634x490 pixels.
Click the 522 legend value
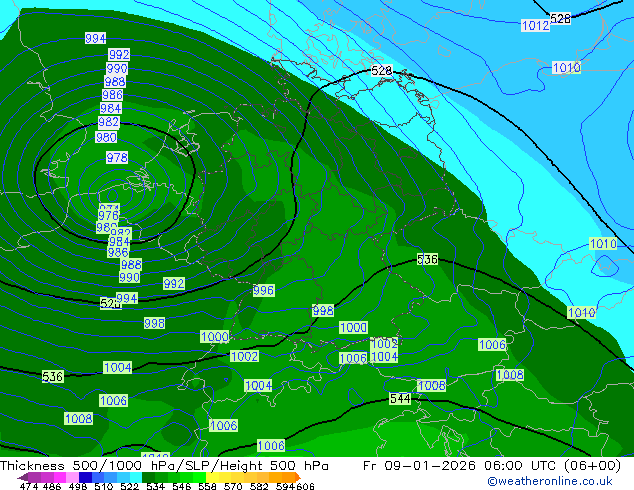[129, 486]
